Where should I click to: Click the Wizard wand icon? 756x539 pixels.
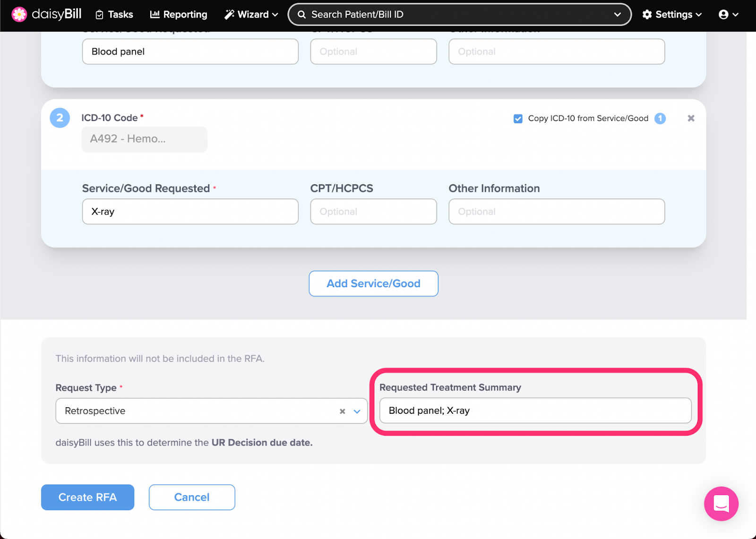point(229,15)
